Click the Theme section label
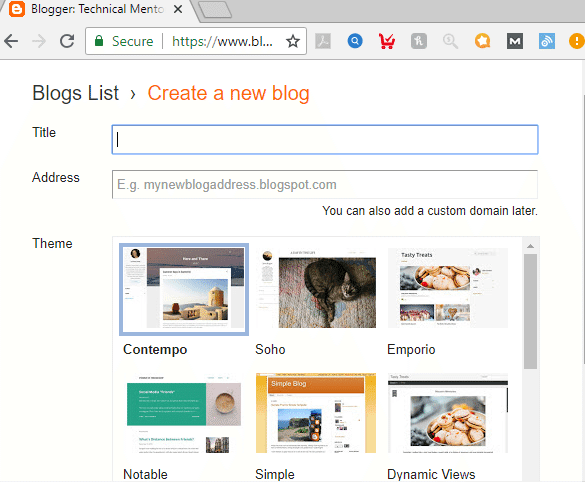The height and width of the screenshot is (482, 585). (52, 243)
